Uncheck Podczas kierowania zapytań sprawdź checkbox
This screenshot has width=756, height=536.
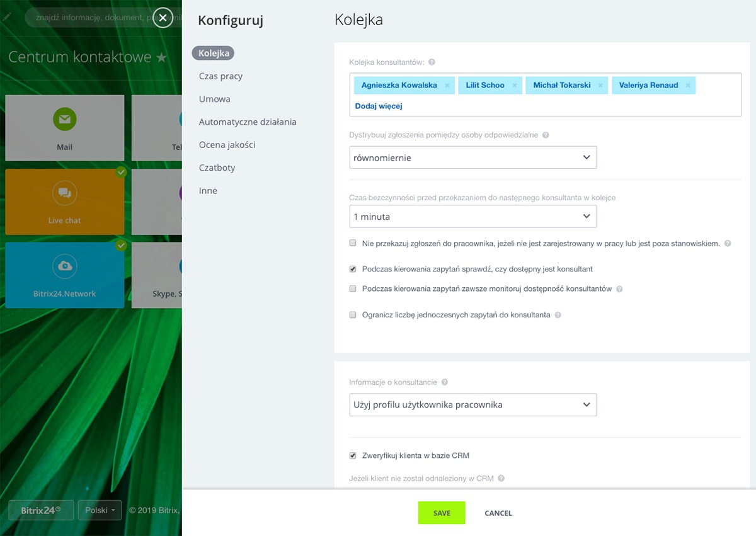point(353,269)
